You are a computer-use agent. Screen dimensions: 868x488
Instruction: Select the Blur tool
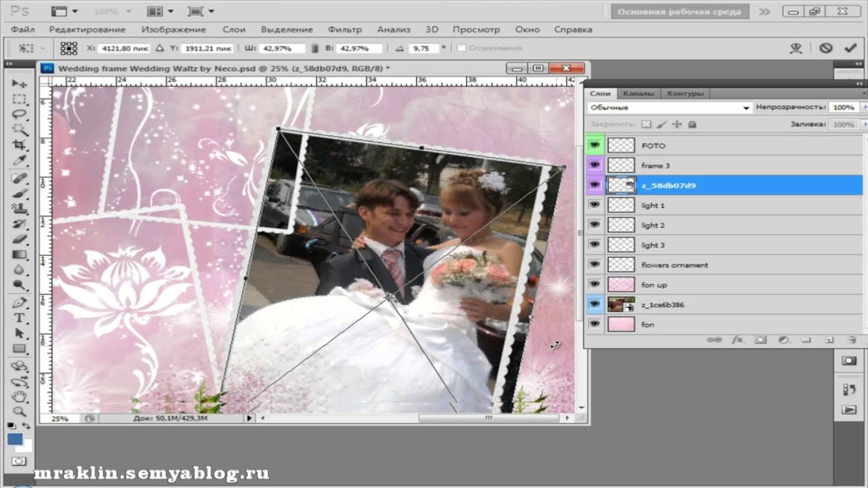(x=19, y=270)
